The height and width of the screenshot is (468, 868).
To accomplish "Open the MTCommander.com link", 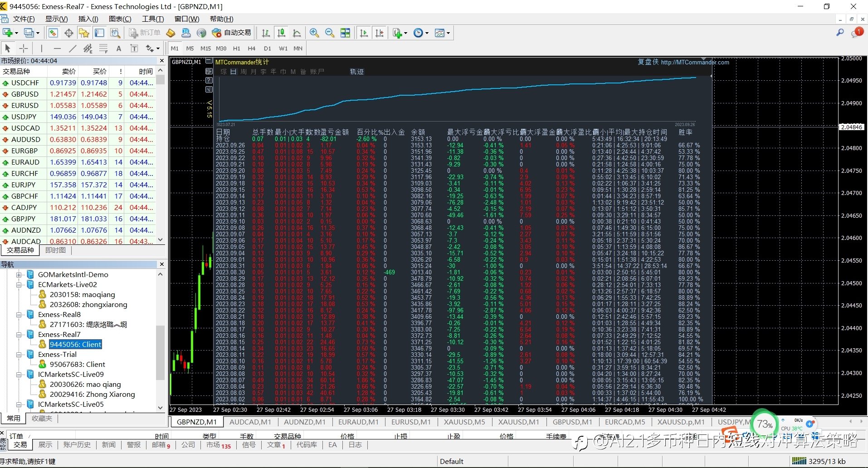I will 695,63.
